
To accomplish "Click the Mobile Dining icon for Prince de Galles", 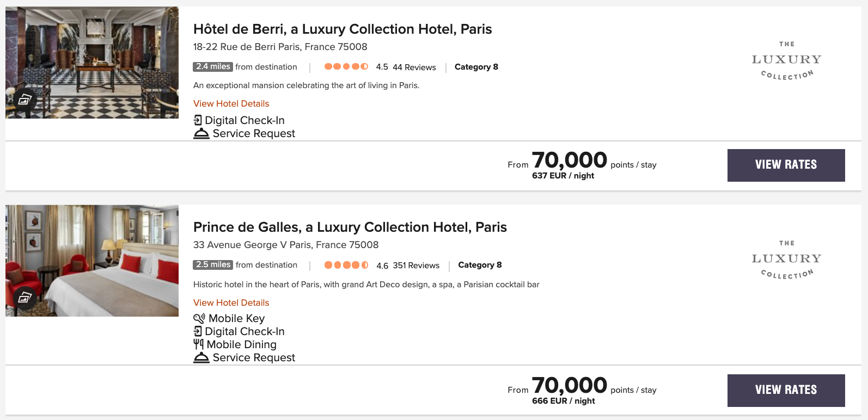I will (x=198, y=344).
